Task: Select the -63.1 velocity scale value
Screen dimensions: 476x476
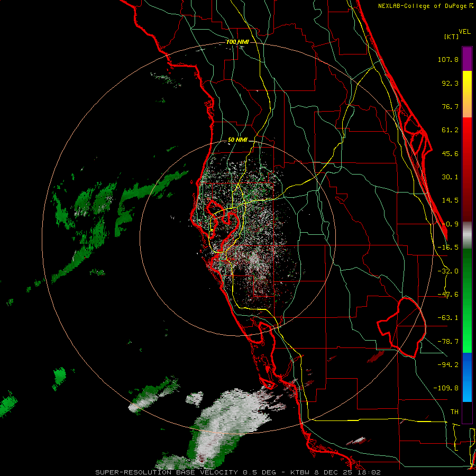Action: point(448,318)
